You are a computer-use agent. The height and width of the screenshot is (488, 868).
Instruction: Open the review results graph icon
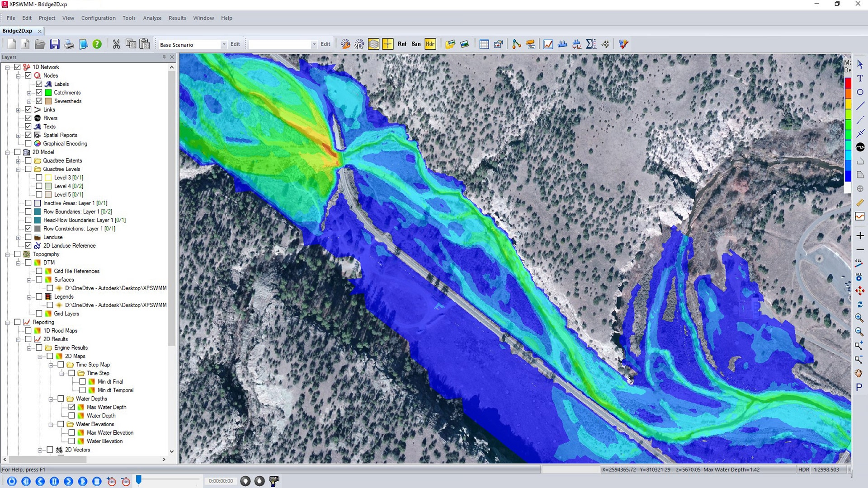pyautogui.click(x=548, y=44)
